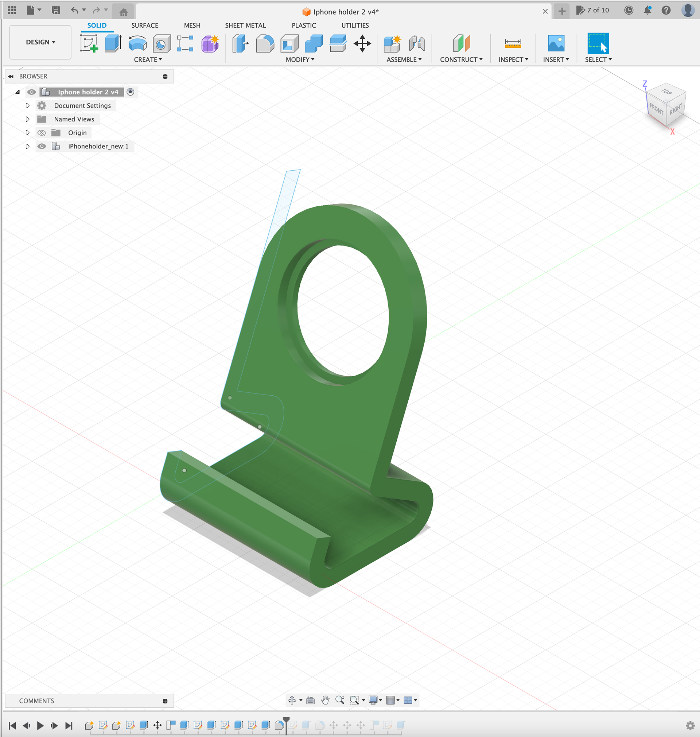The image size is (700, 737).
Task: Click the Redo arrow
Action: pos(96,11)
